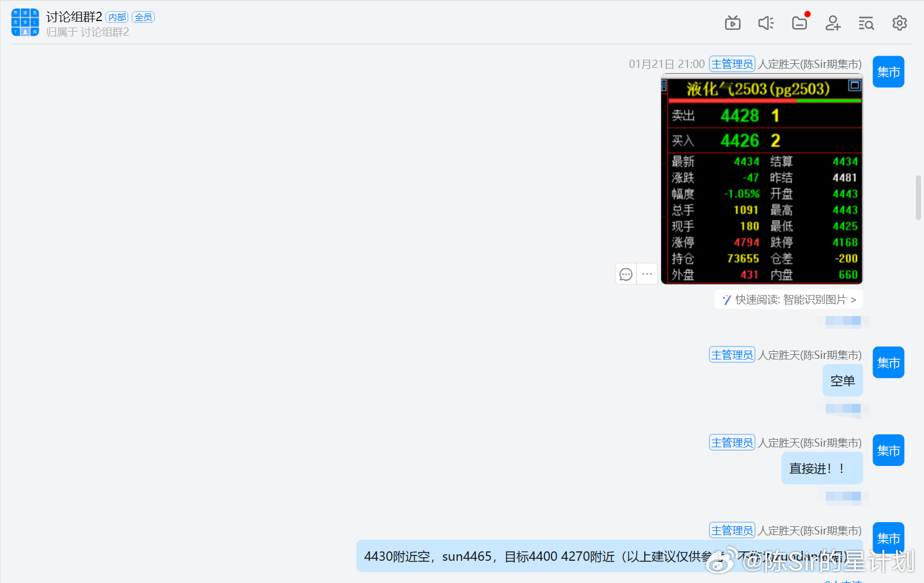The width and height of the screenshot is (924, 583).
Task: Reply to image message via speech bubble icon
Action: [626, 274]
